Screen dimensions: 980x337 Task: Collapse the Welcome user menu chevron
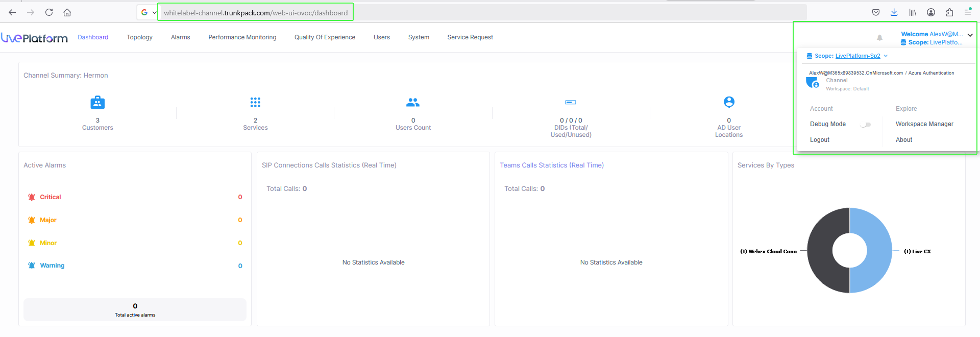pos(970,35)
